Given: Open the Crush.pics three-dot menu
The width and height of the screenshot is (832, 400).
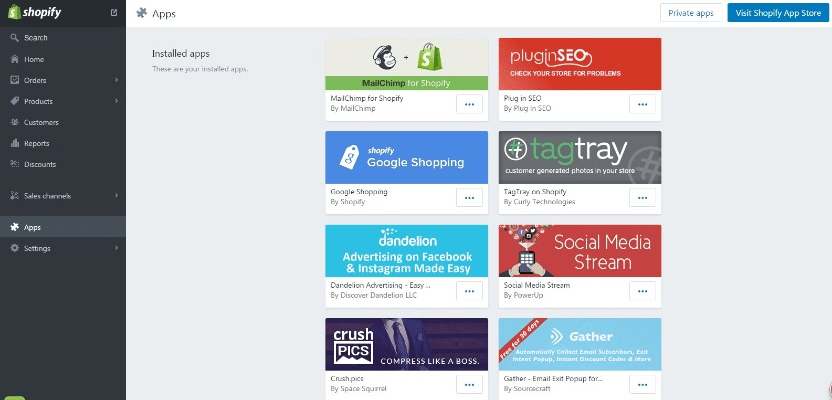Looking at the screenshot, I should coord(469,384).
